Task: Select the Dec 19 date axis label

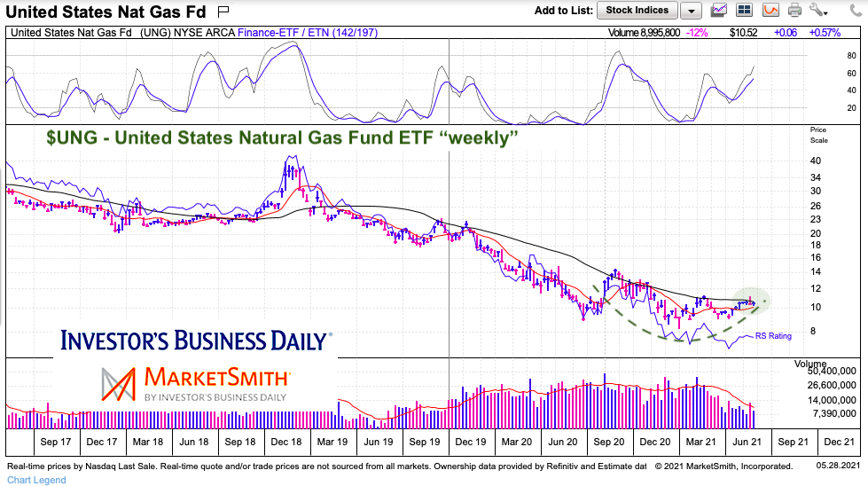Action: coord(471,442)
